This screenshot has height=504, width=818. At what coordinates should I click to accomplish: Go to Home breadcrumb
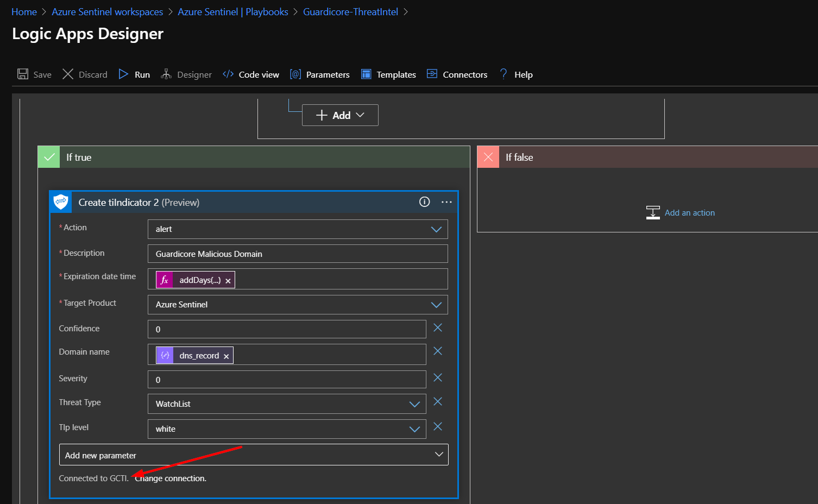24,12
